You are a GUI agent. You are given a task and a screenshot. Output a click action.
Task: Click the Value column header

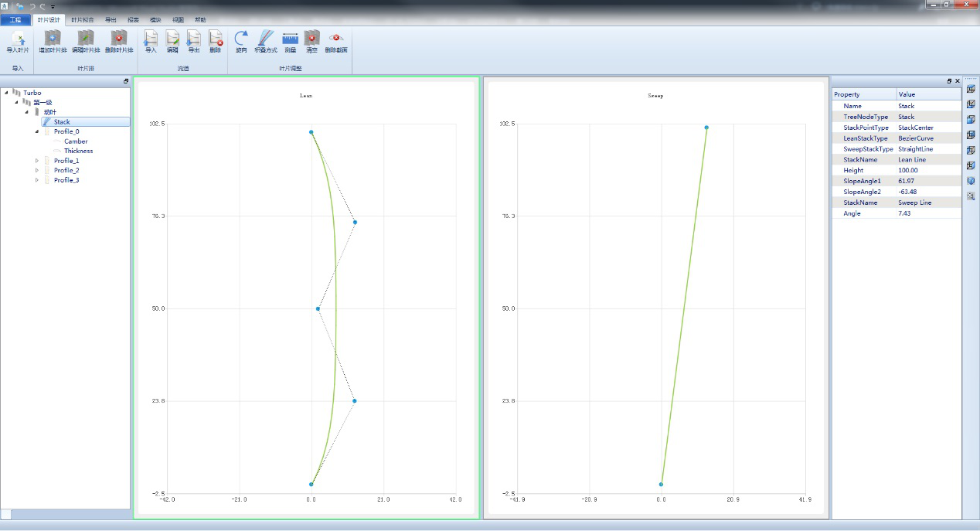[929, 94]
